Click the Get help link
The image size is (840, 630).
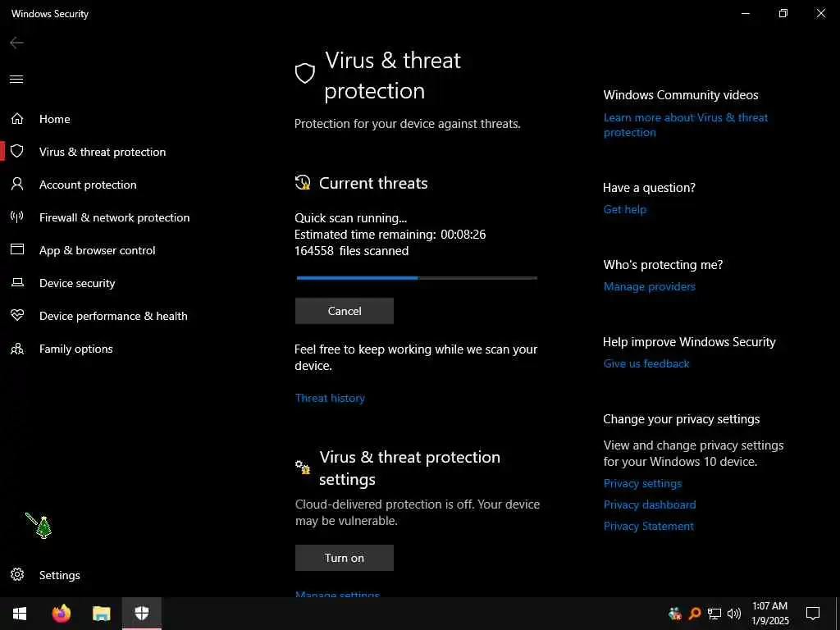coord(625,209)
